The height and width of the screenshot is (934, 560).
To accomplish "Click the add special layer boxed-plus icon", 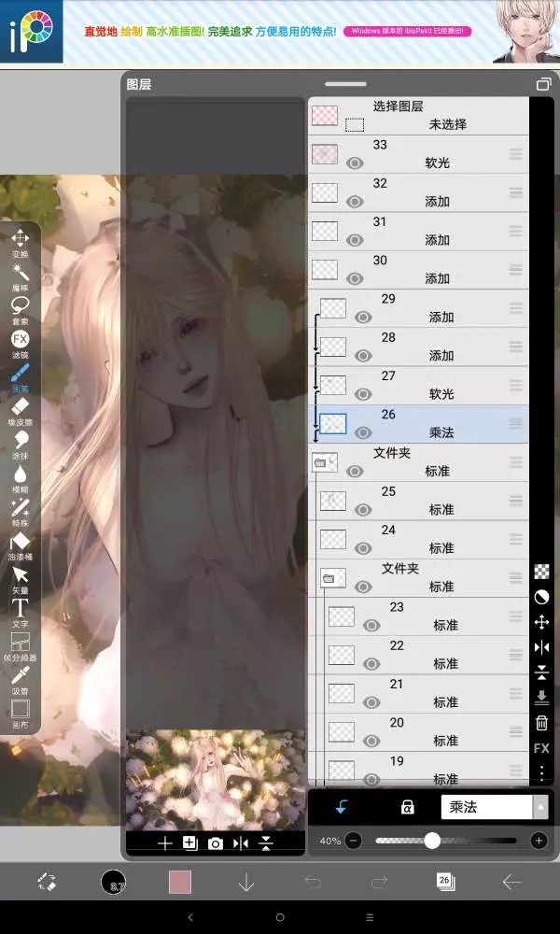I will (x=189, y=842).
